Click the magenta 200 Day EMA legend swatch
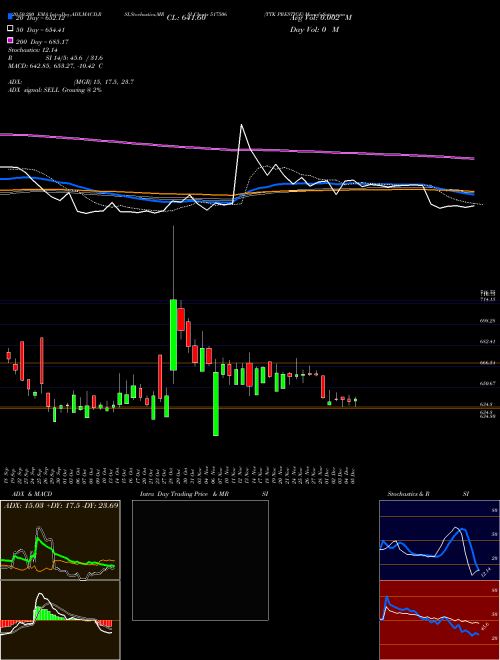The width and height of the screenshot is (500, 660). coord(10,40)
